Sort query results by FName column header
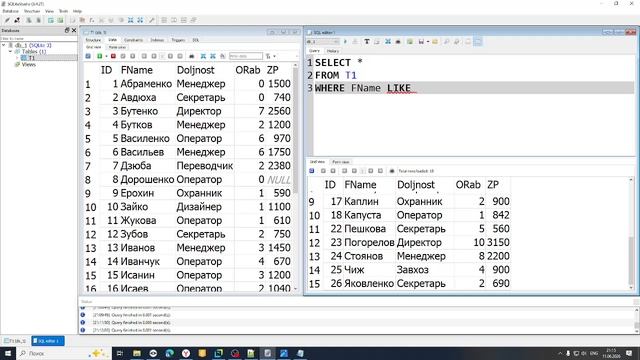 [x=360, y=185]
